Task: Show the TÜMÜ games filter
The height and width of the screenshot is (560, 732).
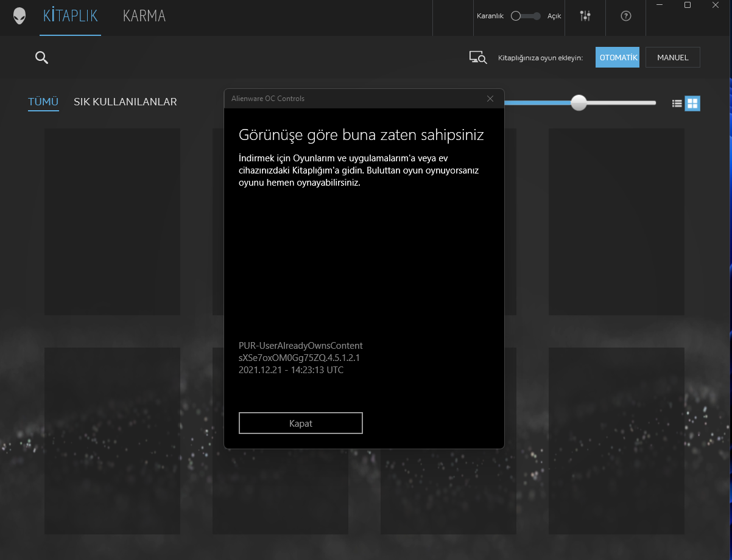Action: pyautogui.click(x=43, y=102)
